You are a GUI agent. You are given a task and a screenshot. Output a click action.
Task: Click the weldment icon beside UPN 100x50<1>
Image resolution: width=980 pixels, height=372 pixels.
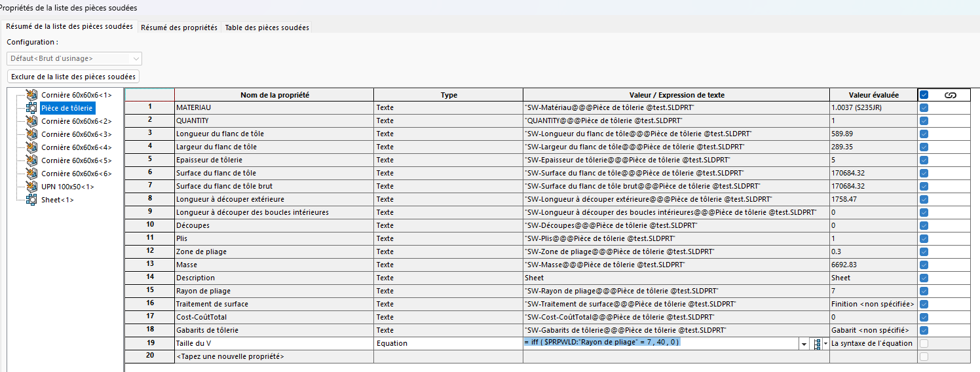point(31,187)
